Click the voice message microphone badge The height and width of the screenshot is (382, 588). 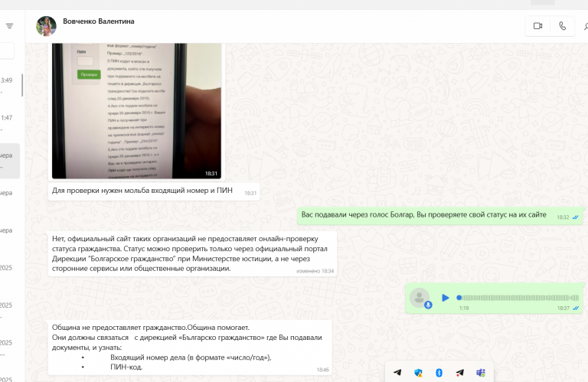[x=428, y=305]
